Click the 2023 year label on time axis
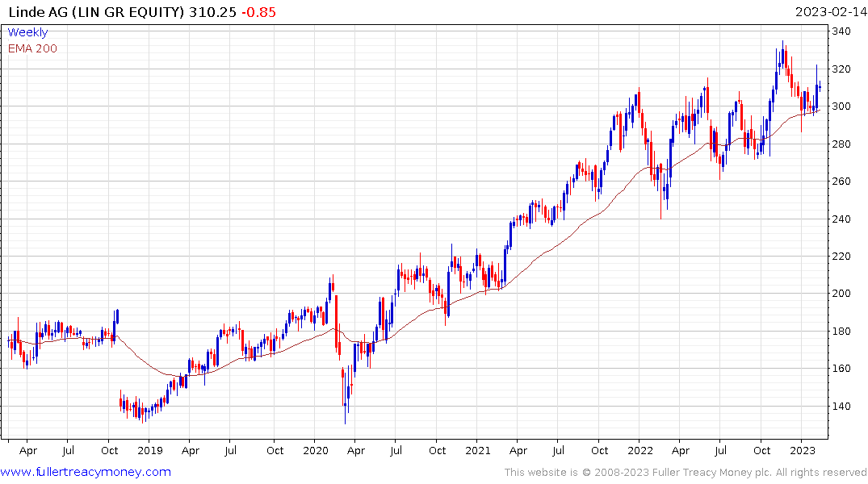Screen dimensions: 868x484 click(803, 450)
